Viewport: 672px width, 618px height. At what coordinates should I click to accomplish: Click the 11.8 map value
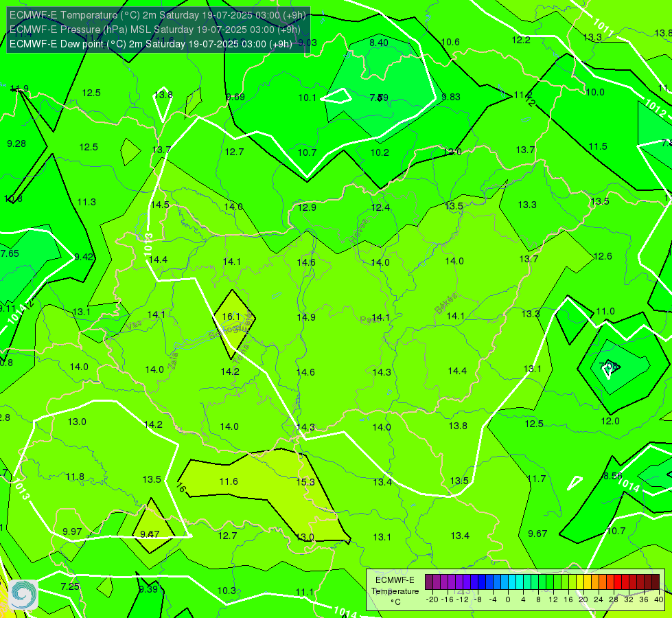pos(75,477)
